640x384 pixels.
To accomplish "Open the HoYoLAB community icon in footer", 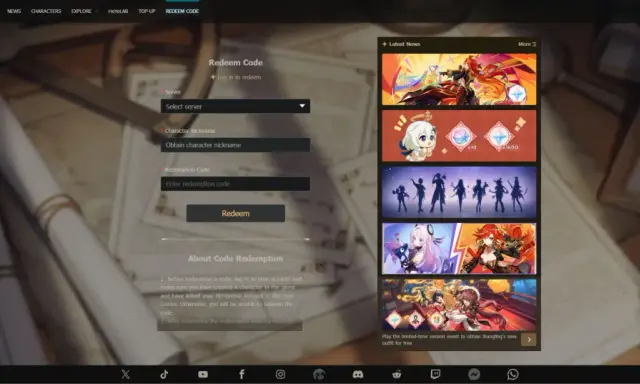I will click(319, 374).
